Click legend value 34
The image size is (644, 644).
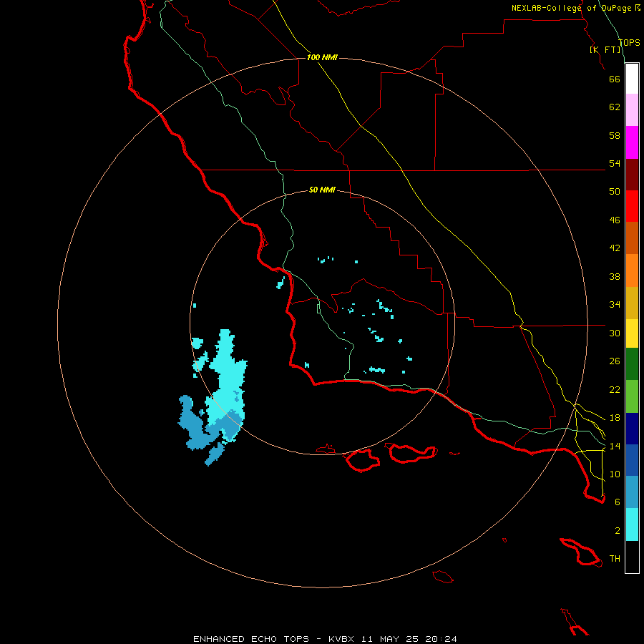(615, 305)
